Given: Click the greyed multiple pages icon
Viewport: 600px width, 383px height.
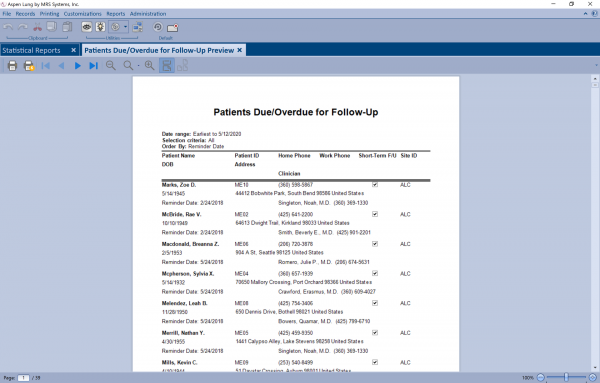Looking at the screenshot, I should (x=183, y=65).
